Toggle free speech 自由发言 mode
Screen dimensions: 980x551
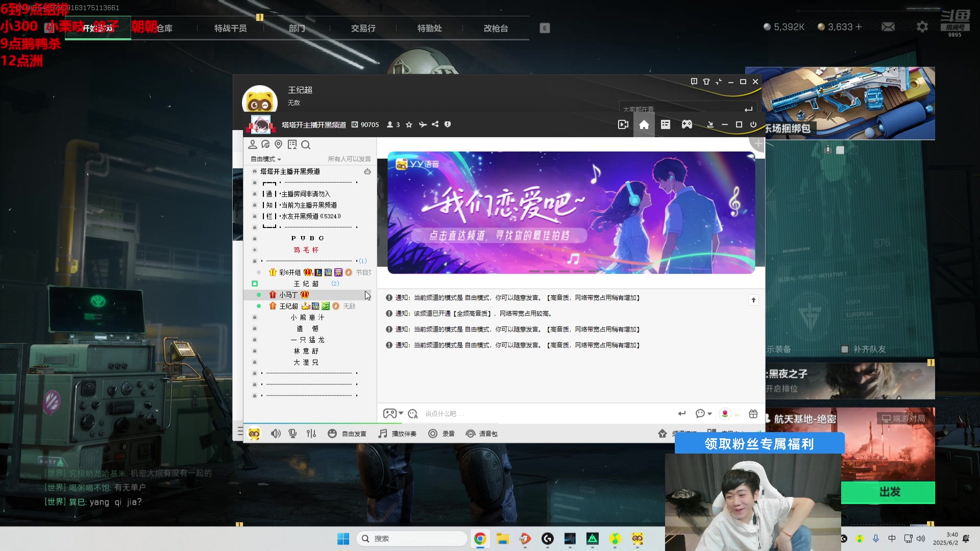pos(347,434)
